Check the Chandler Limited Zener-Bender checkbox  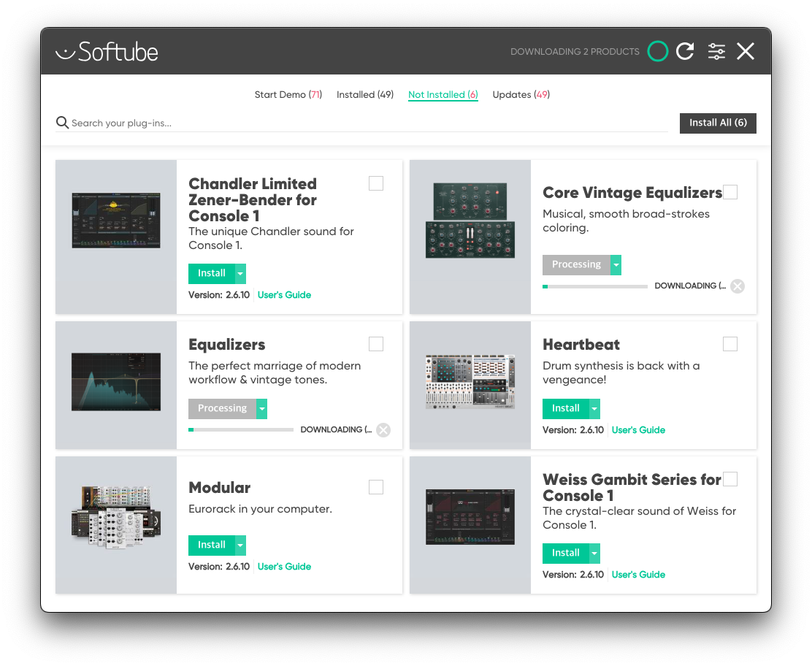pos(376,183)
